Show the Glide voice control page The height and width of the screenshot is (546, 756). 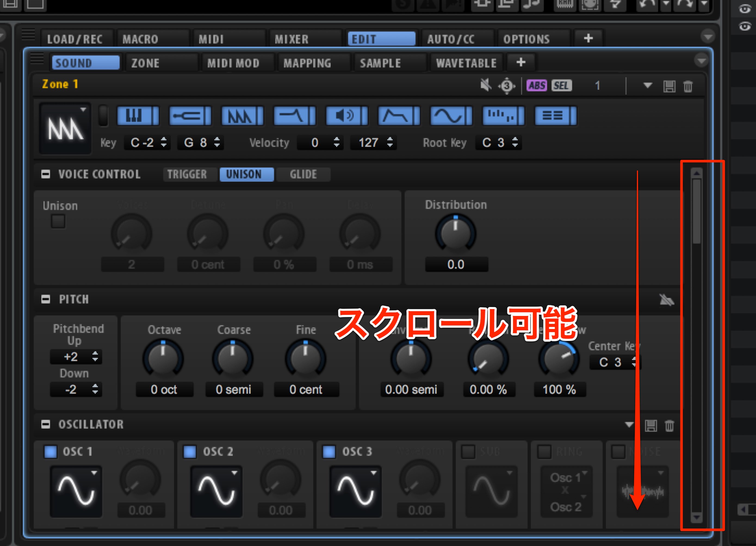point(303,174)
